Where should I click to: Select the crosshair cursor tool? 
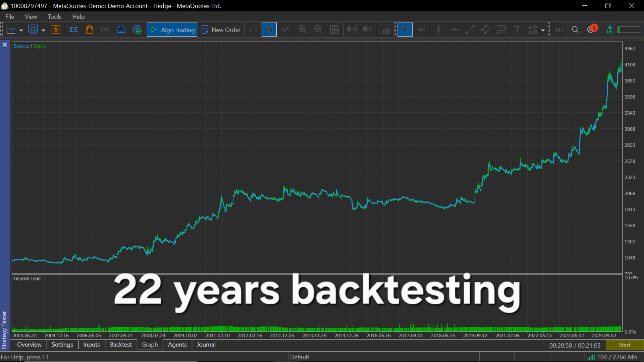point(421,29)
